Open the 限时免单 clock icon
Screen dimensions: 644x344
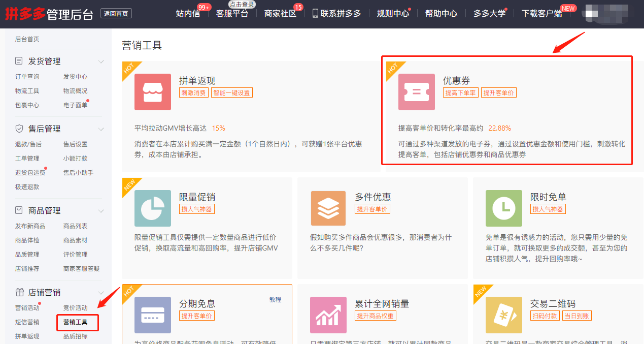[504, 208]
